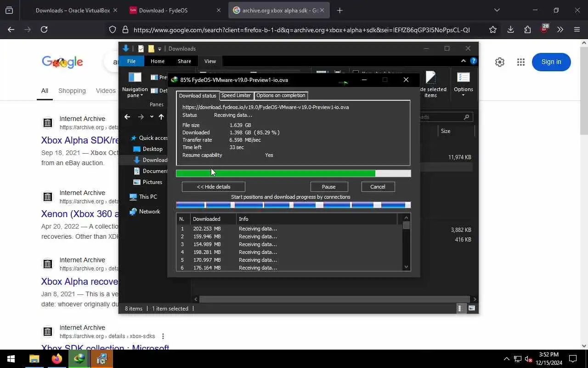Open Firefox extensions puzzle icon
The height and width of the screenshot is (368, 588).
coord(527,29)
